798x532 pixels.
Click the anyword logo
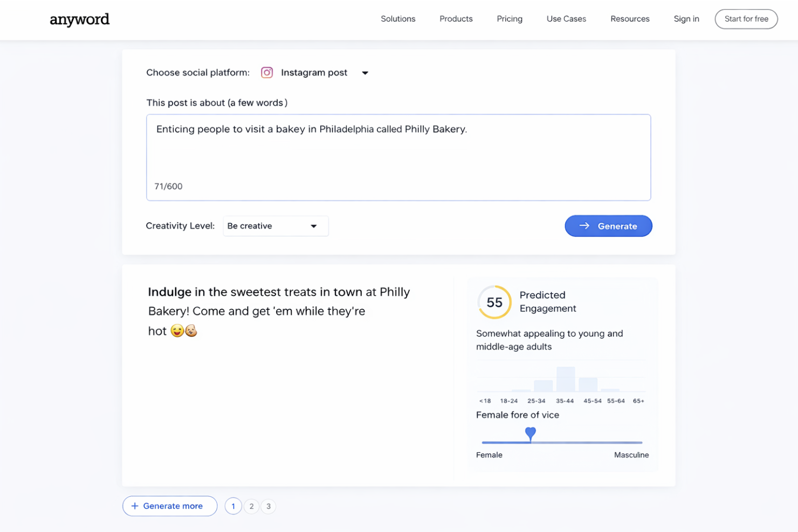coord(79,19)
